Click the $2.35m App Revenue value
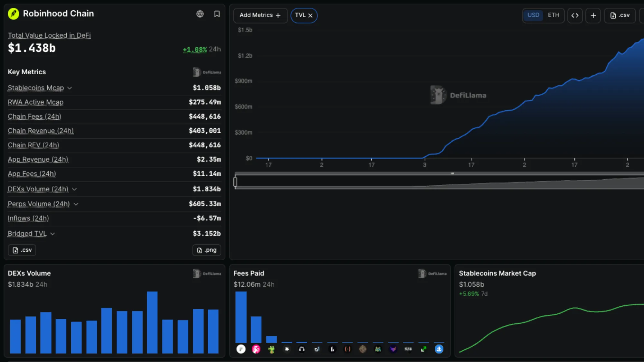 click(209, 160)
